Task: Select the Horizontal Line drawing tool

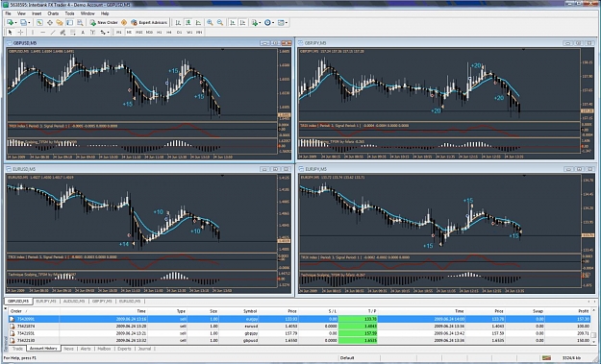Action: [42, 33]
